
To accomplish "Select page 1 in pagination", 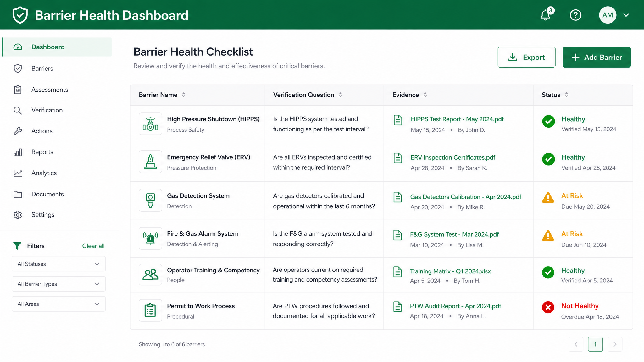I will pyautogui.click(x=595, y=344).
